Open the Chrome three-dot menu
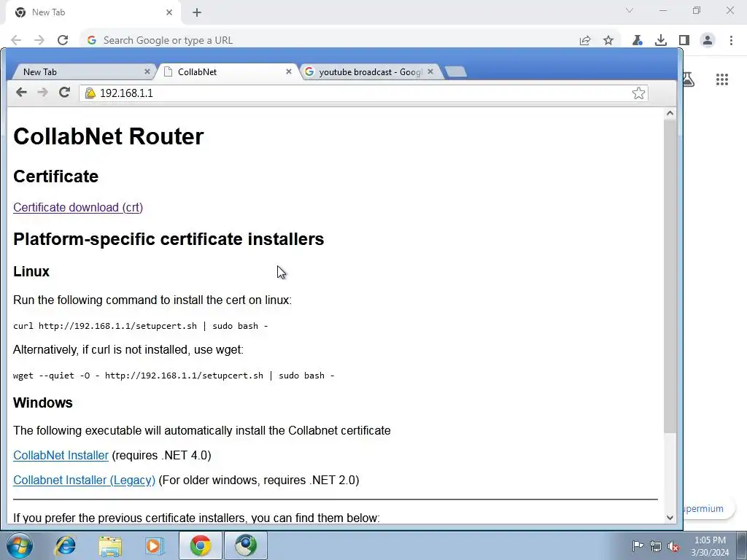The image size is (747, 560). point(731,41)
